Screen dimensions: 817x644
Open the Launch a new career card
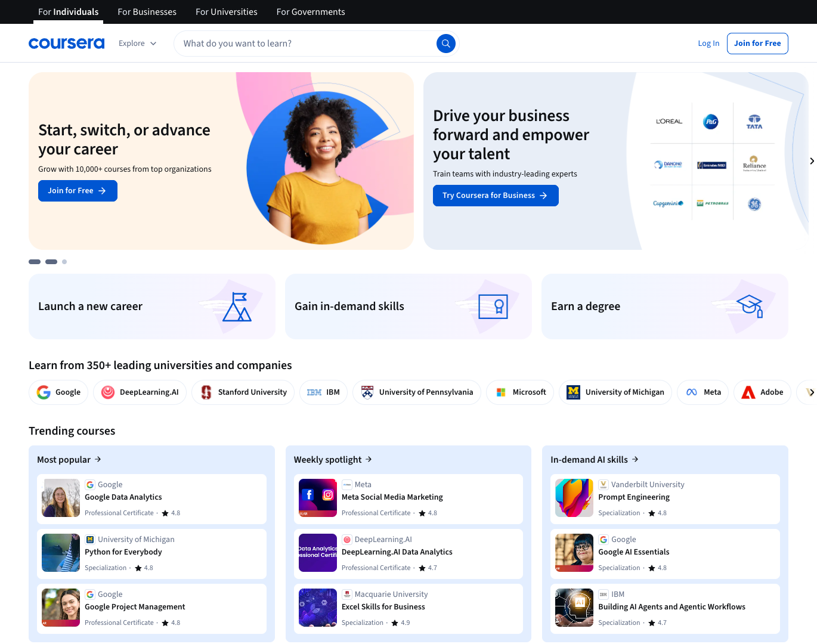point(151,306)
